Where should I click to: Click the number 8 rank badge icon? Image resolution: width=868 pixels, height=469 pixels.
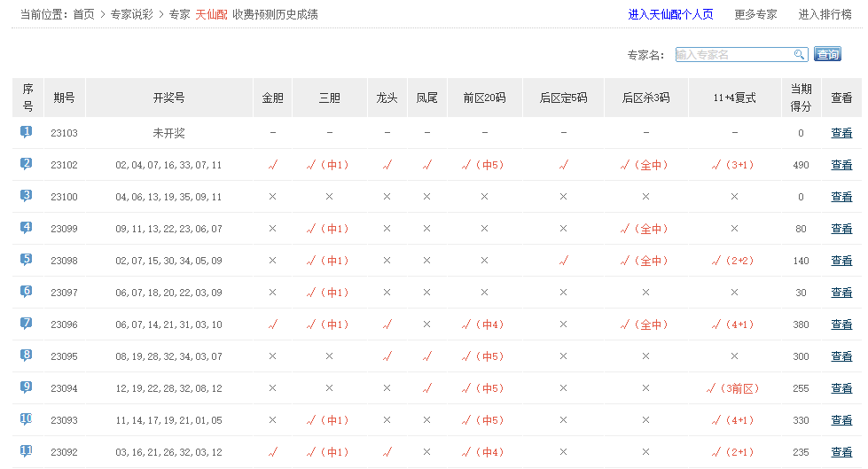pos(27,356)
